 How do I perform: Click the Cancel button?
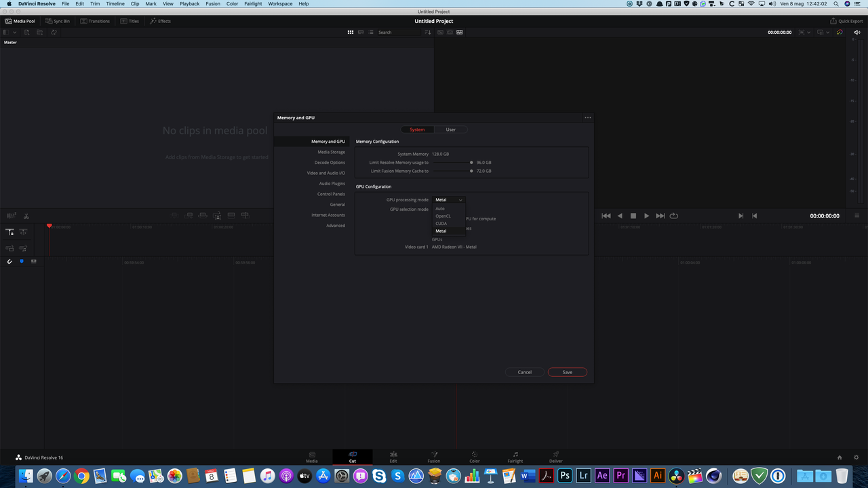coord(525,372)
